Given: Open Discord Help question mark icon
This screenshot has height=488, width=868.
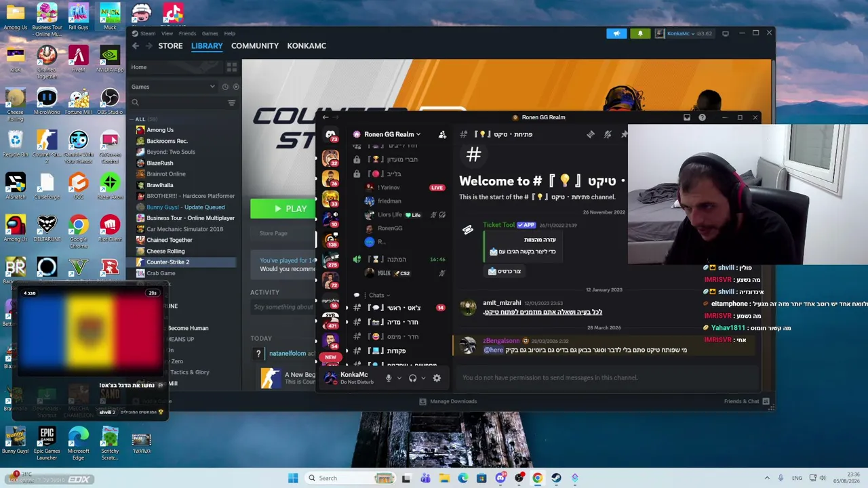Looking at the screenshot, I should (x=702, y=117).
